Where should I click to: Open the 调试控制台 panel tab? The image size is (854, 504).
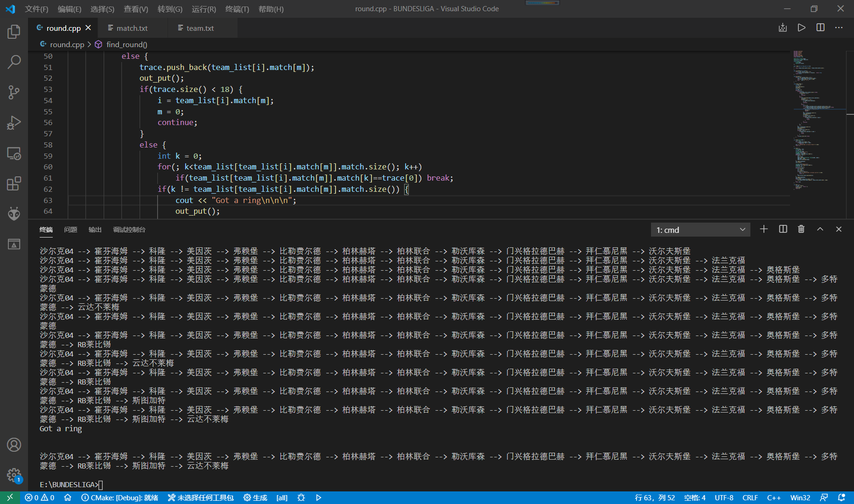(x=129, y=230)
